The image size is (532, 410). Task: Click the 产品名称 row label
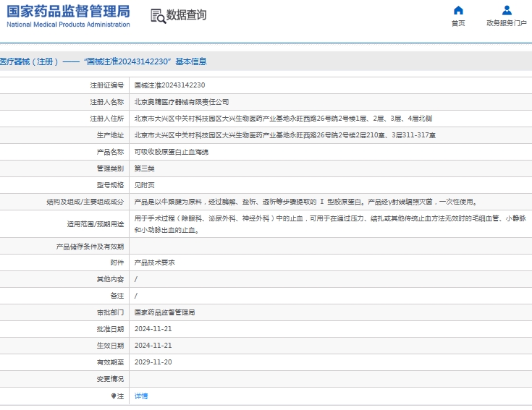[110, 152]
